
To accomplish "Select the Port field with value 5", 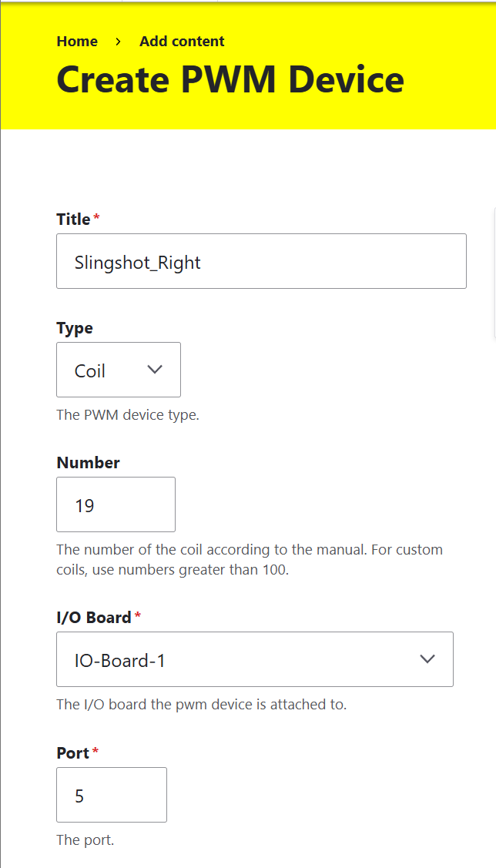I will point(111,796).
